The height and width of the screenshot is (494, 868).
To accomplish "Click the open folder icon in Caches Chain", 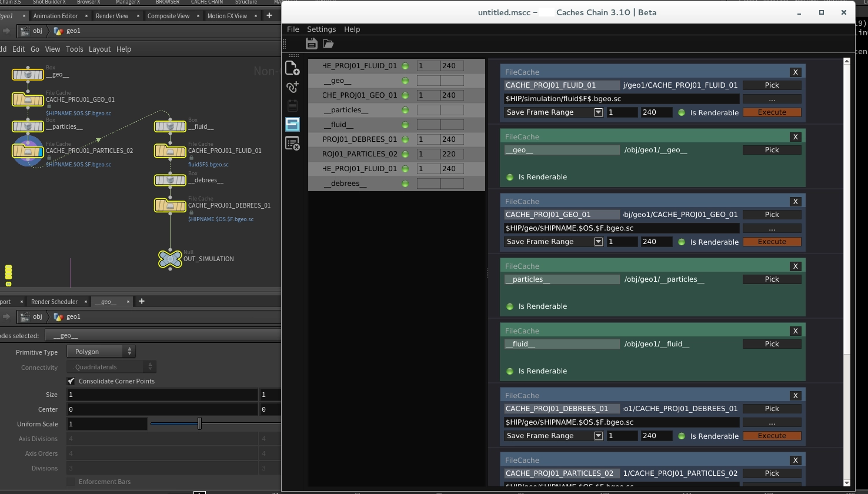I will (x=328, y=44).
